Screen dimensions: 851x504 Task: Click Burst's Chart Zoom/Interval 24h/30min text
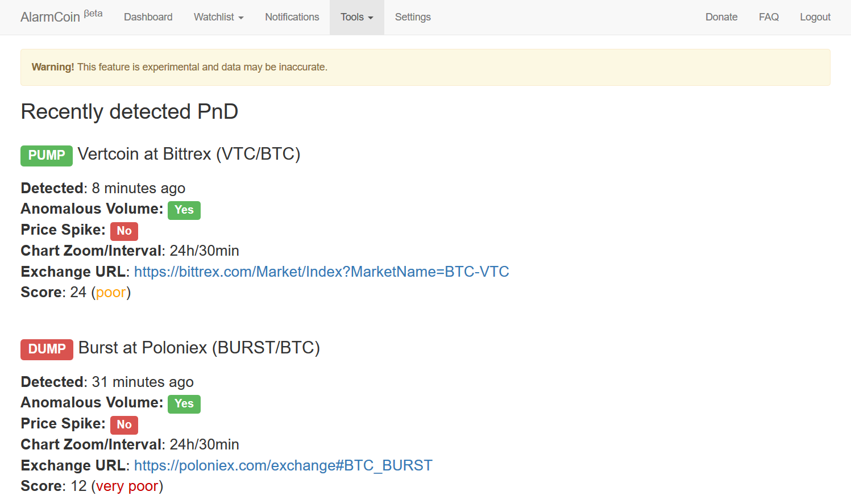pos(130,444)
